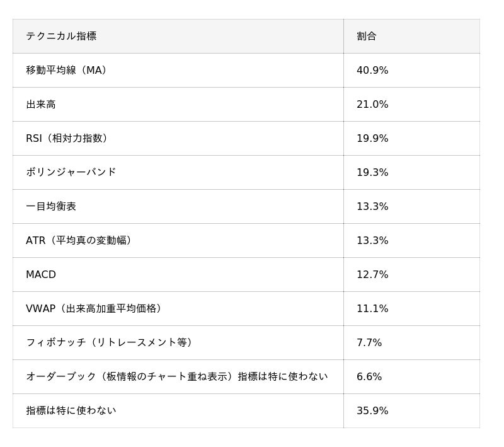The width and height of the screenshot is (504, 447).
Task: Click the 40.9% value cell
Action: [x=372, y=70]
